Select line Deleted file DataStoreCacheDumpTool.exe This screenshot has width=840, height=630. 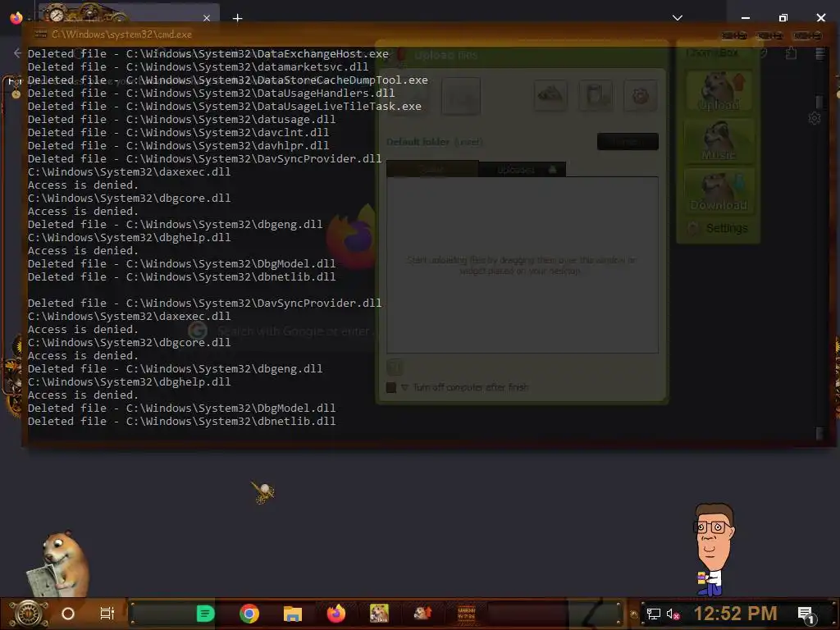pyautogui.click(x=228, y=80)
